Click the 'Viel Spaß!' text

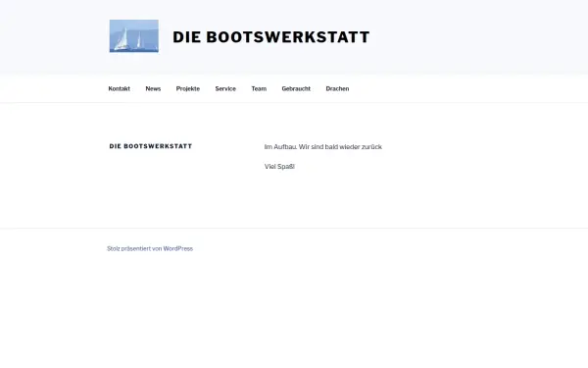pyautogui.click(x=279, y=167)
